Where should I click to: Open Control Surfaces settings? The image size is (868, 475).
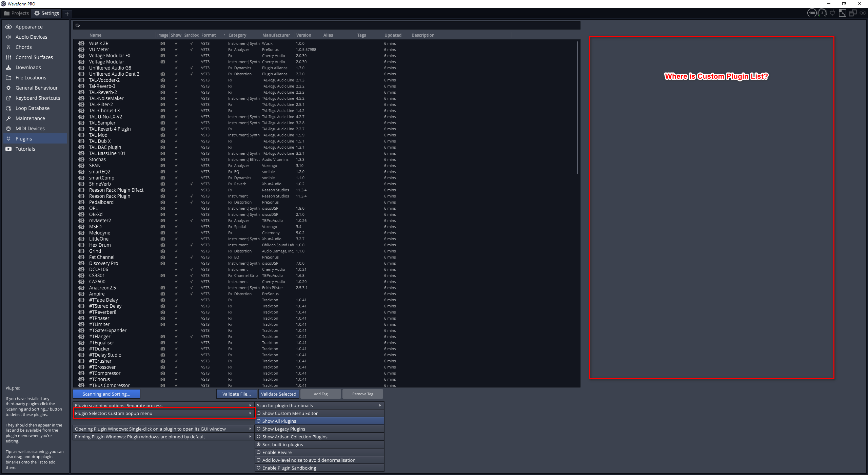point(35,57)
